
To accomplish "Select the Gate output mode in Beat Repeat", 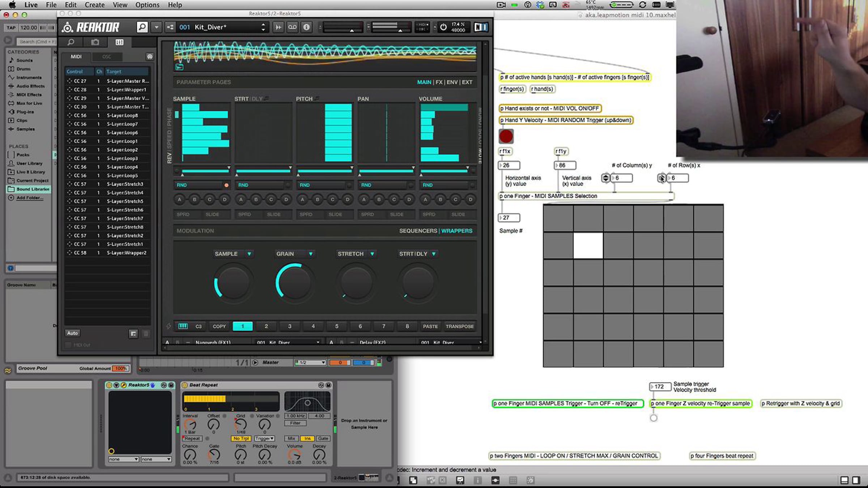I will tap(323, 438).
